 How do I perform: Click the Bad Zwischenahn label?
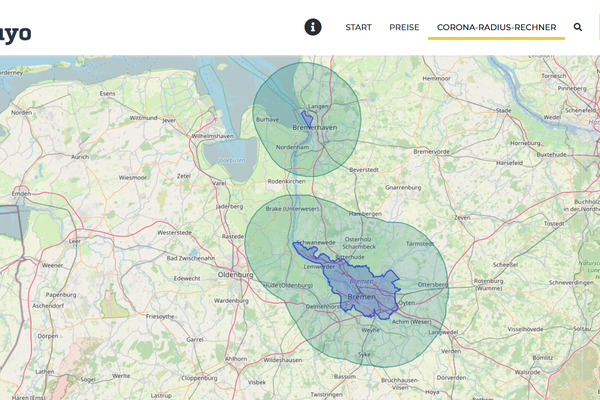191,258
